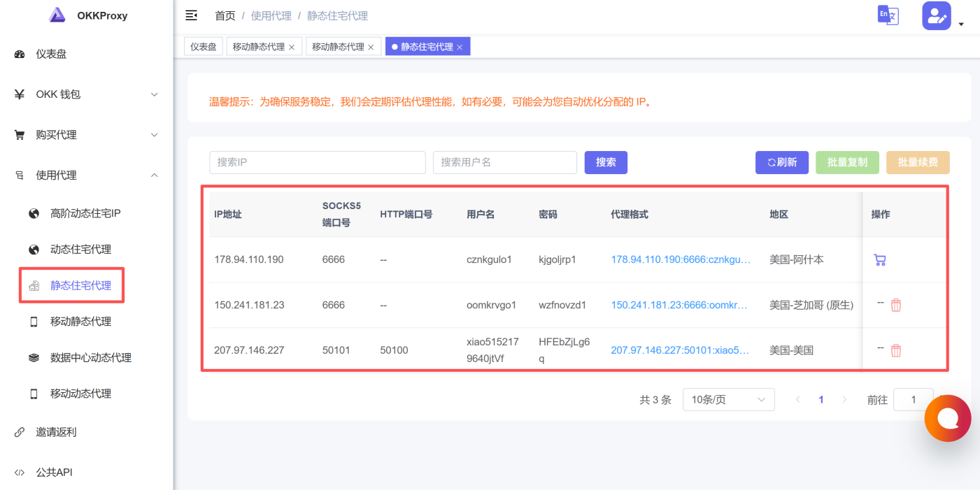Open the user profile avatar icon
The image size is (980, 490).
click(x=937, y=15)
